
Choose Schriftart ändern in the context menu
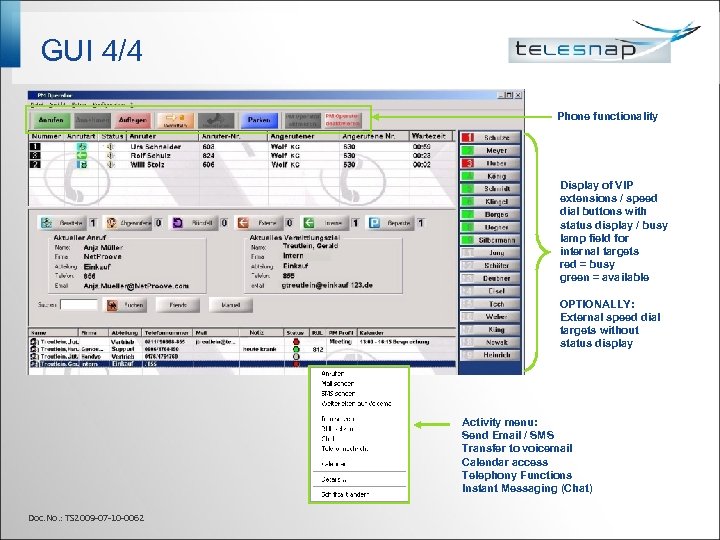coord(345,495)
